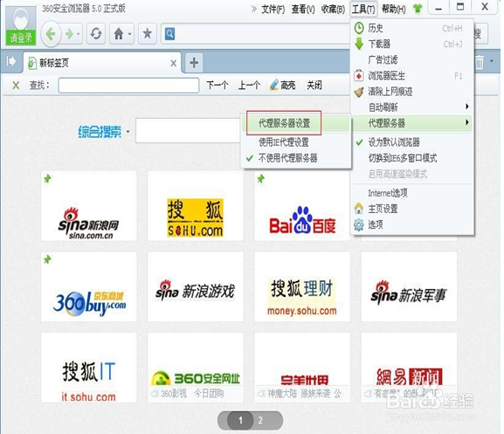Open the 新浪游戏 thumbnail
Image resolution: width=504 pixels, height=434 pixels.
tap(196, 286)
